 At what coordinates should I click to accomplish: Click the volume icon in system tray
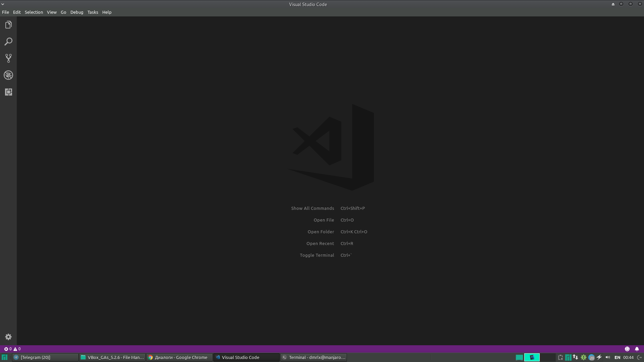(x=607, y=357)
